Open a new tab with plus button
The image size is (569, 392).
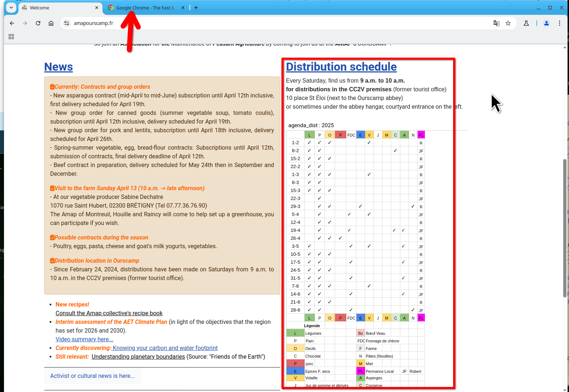tap(196, 8)
